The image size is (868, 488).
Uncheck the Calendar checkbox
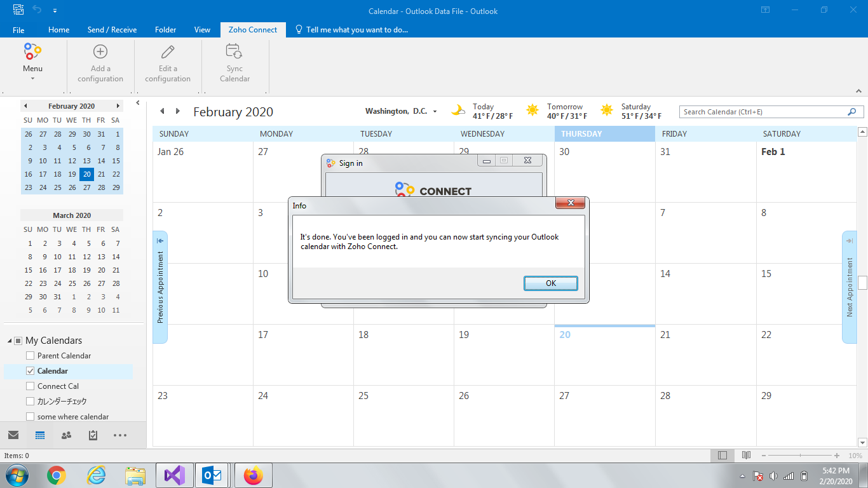point(30,371)
